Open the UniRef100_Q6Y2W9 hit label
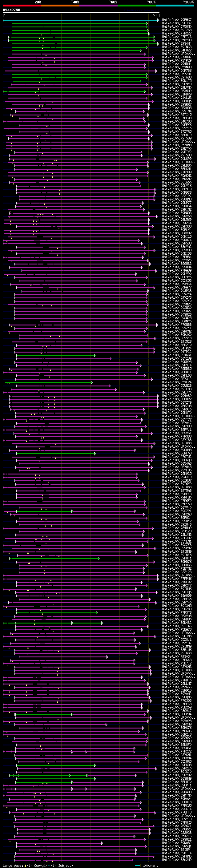This screenshot has height=868, width=197. tap(177, 359)
